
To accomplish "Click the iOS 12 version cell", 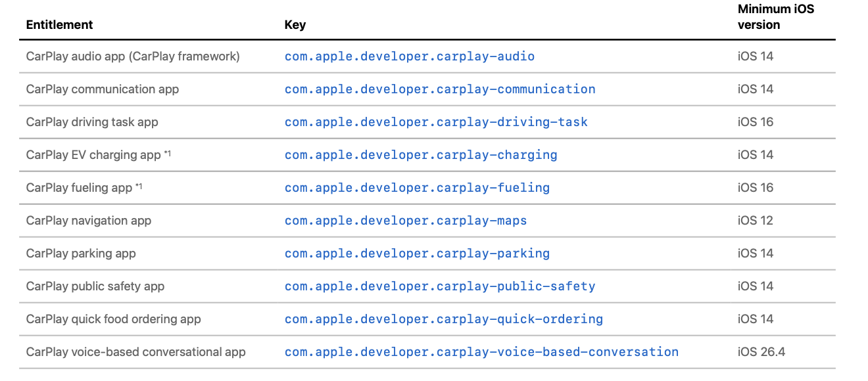I will point(755,221).
